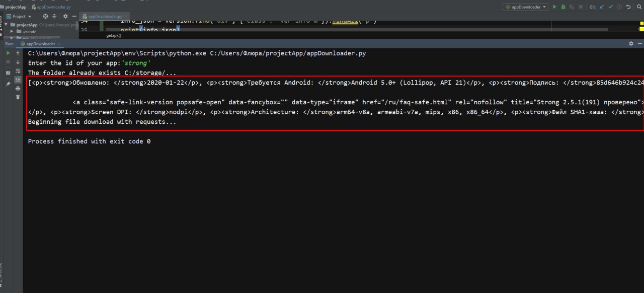The image size is (644, 293).
Task: Show Git history clock icon
Action: point(618,7)
